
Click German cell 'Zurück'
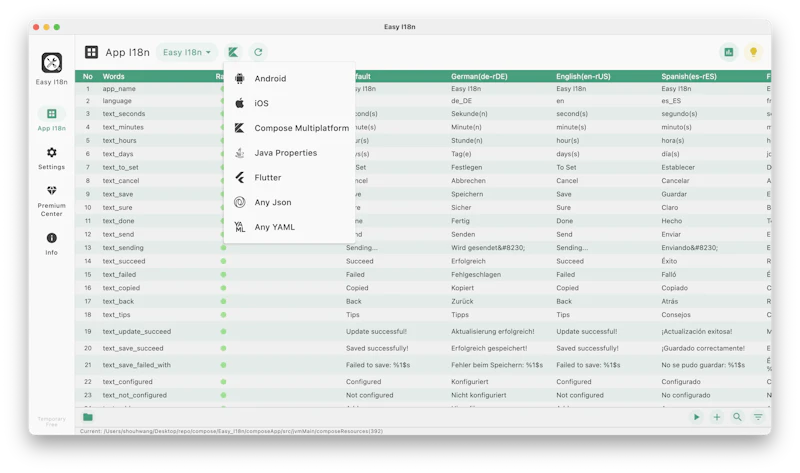point(462,301)
